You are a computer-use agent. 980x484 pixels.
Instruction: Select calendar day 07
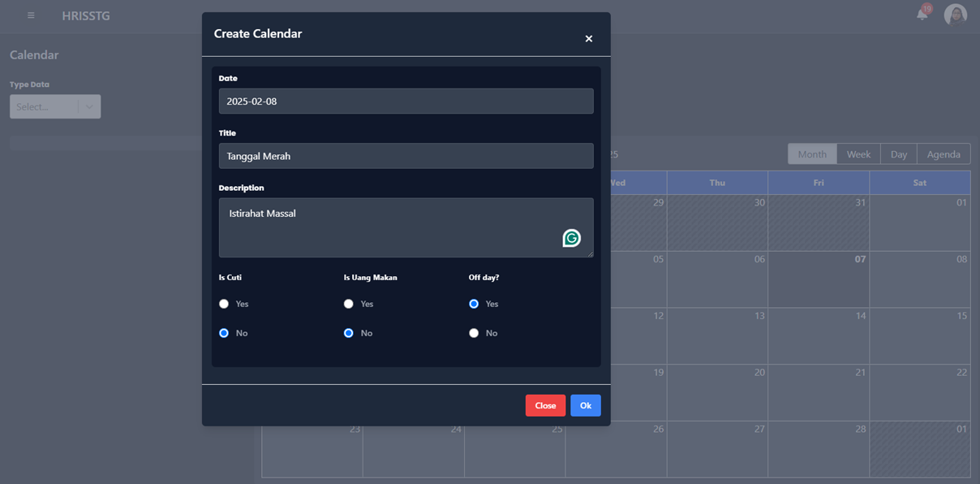819,279
